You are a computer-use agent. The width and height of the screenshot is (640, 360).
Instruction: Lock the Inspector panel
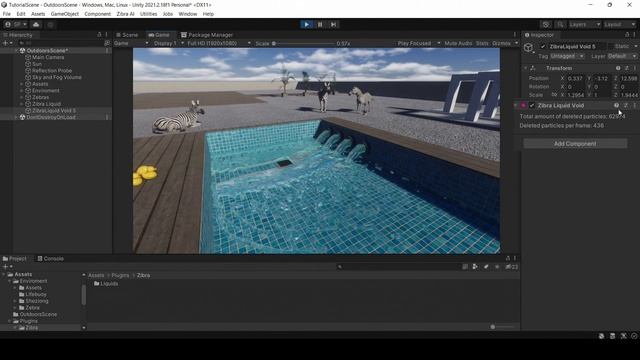click(627, 35)
